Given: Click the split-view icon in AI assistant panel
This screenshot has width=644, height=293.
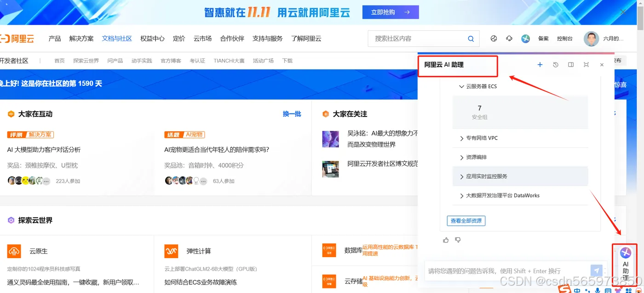Looking at the screenshot, I should pos(571,65).
